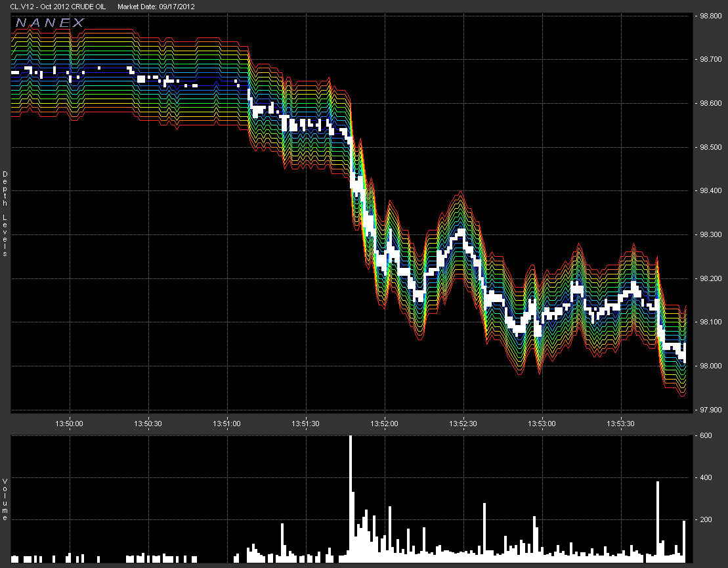Click the 98.500 price axis label
Image resolution: width=728 pixels, height=568 pixels.
(x=710, y=147)
